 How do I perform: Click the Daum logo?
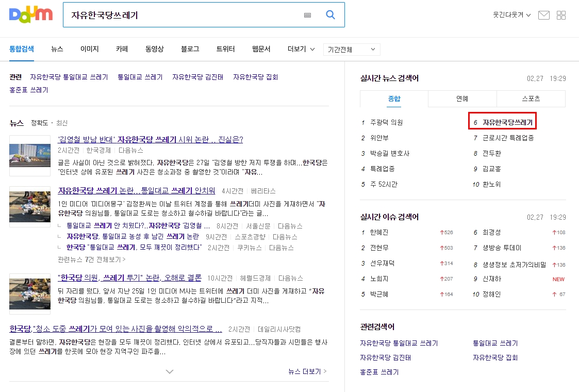coord(31,14)
